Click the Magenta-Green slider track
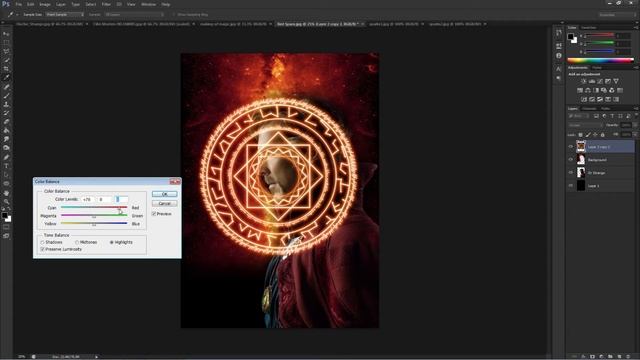 pos(94,216)
